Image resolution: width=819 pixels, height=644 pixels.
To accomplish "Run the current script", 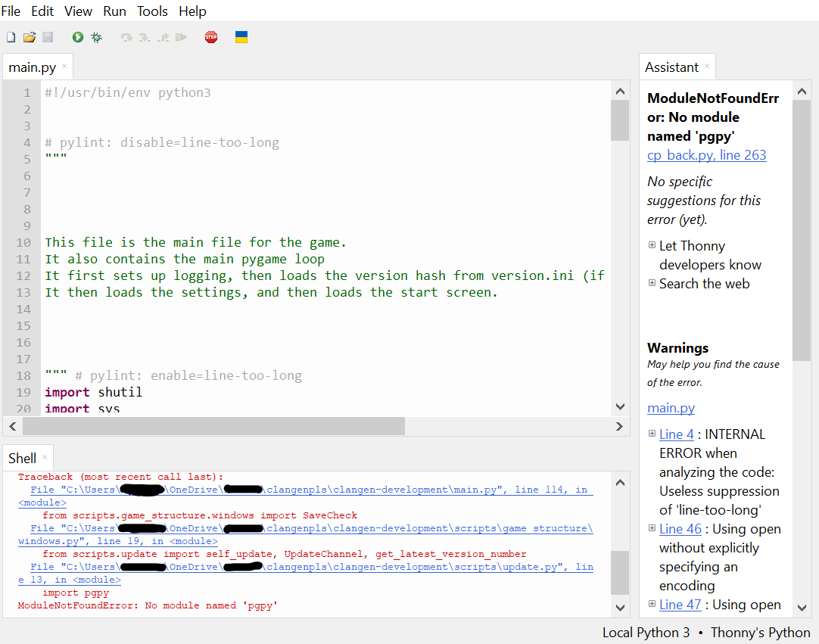I will [77, 36].
